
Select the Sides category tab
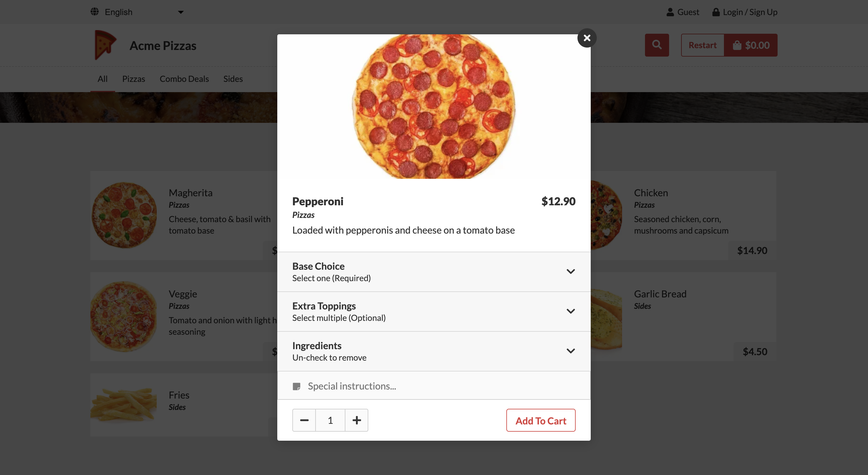click(233, 79)
